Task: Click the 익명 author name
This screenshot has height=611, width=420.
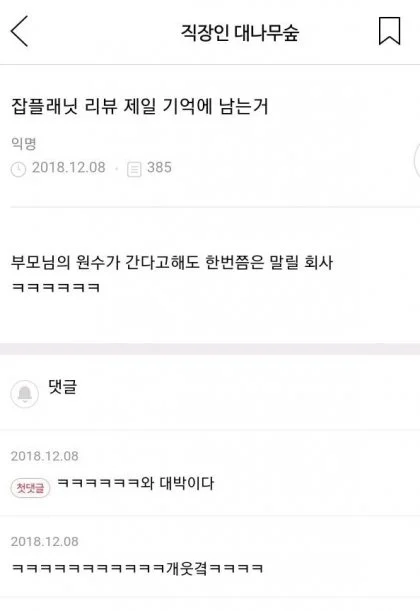Action: click(24, 144)
